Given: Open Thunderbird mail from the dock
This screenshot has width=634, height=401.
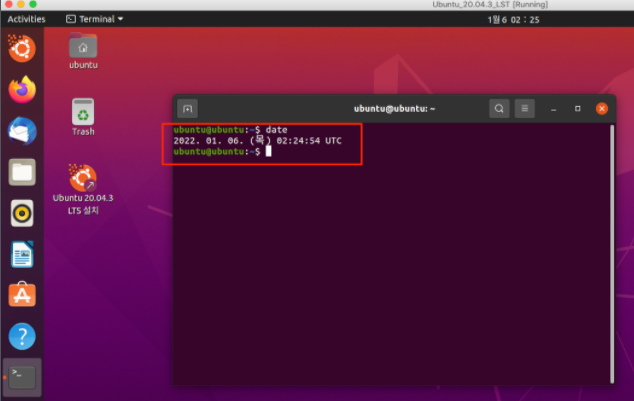Looking at the screenshot, I should pos(22,131).
